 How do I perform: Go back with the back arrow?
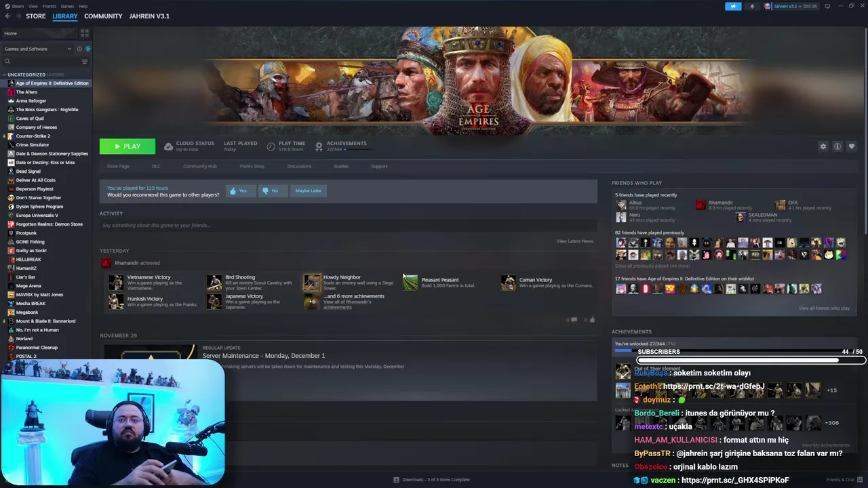tap(8, 16)
